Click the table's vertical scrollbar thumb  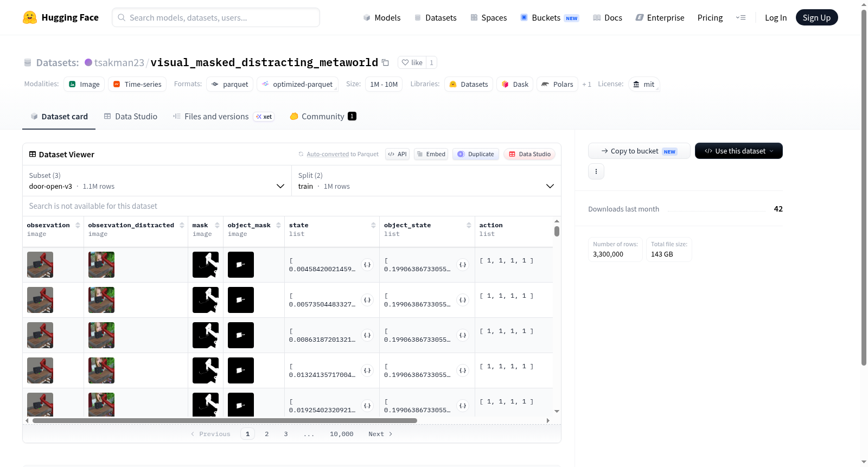coord(557,231)
